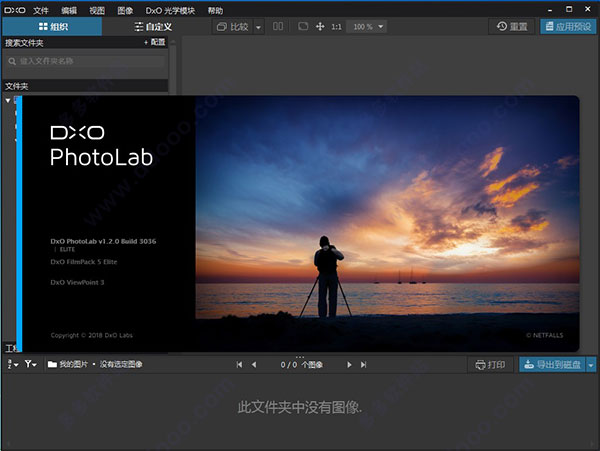Click the 没有选定图像 status text
The height and width of the screenshot is (451, 600).
coord(121,364)
